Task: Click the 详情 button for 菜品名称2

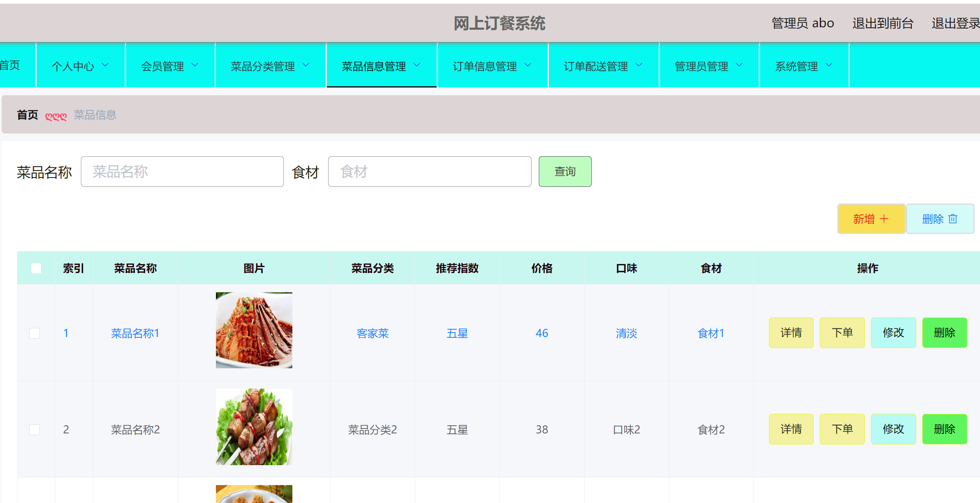Action: [x=791, y=429]
